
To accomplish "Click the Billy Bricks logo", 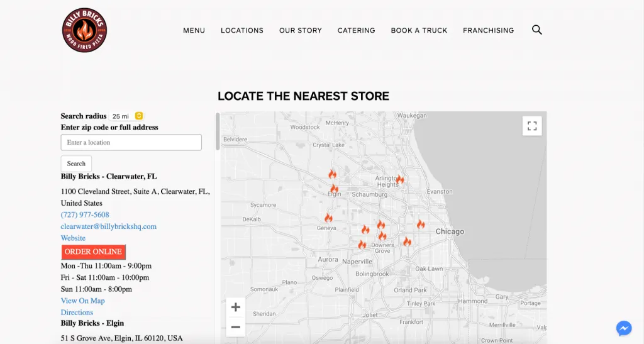I will (x=85, y=30).
